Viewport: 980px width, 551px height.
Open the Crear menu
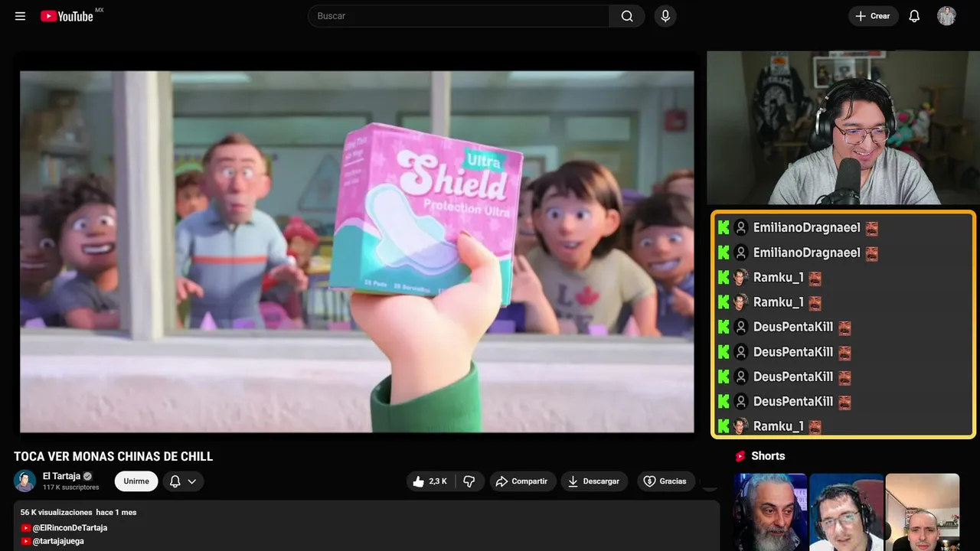tap(873, 16)
